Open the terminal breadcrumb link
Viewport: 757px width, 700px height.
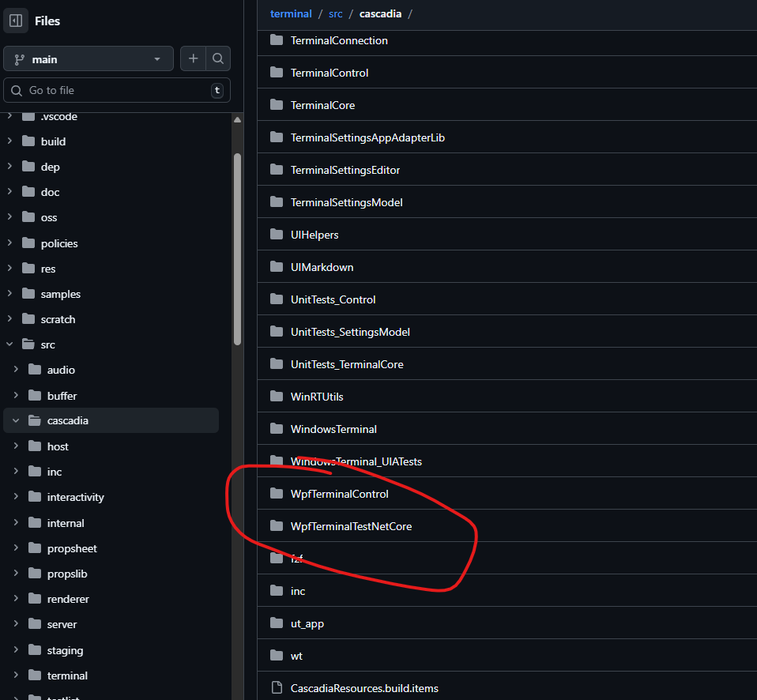(x=291, y=13)
